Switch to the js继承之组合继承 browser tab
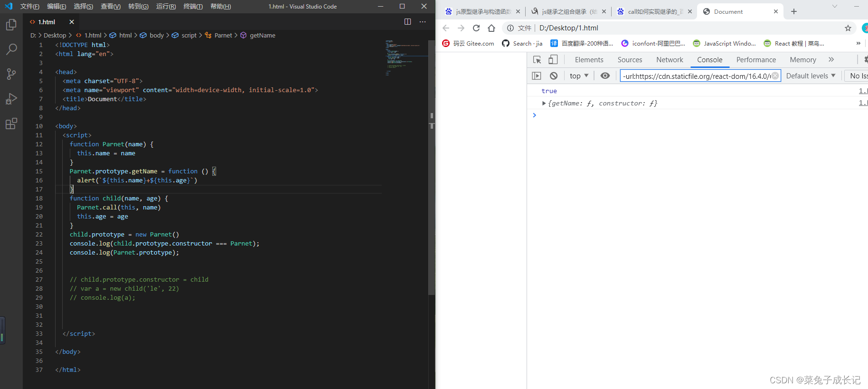This screenshot has height=389, width=868. (569, 11)
